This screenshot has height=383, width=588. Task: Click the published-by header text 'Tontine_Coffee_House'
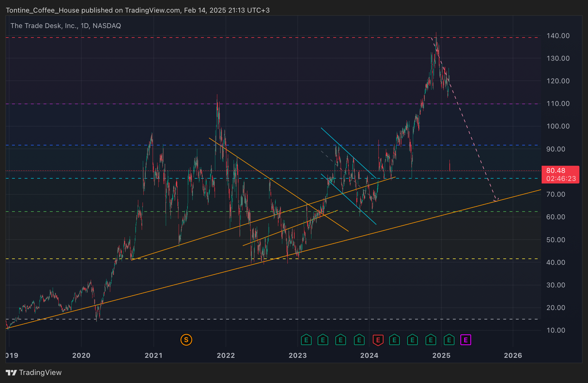coord(43,10)
